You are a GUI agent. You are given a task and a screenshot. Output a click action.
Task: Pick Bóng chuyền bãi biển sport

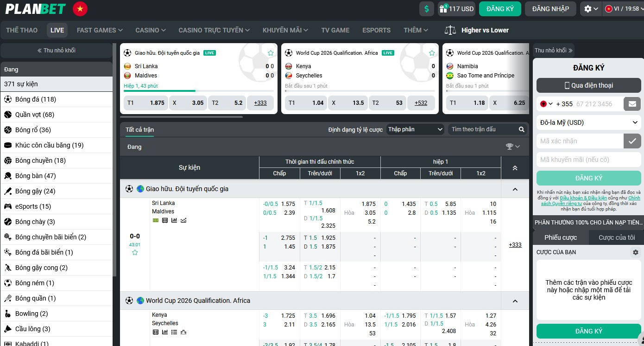(57, 237)
